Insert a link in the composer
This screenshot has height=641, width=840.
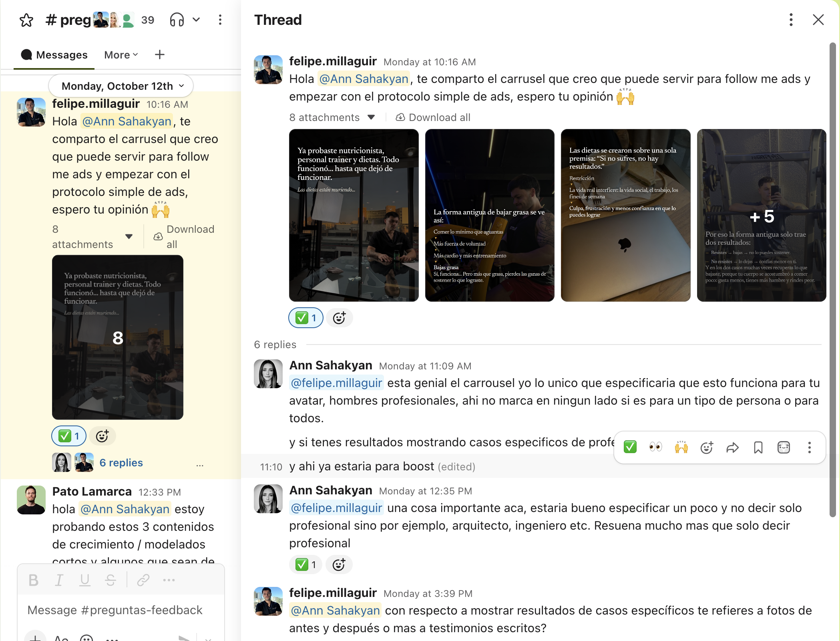pyautogui.click(x=143, y=580)
